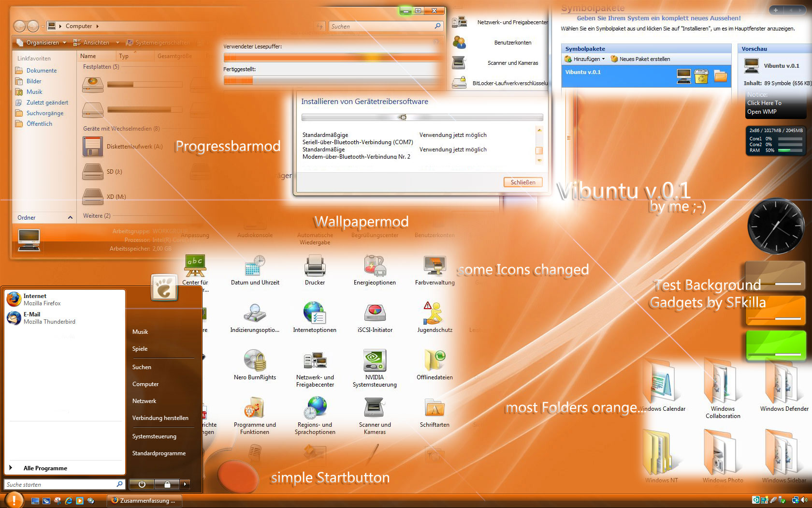Click the Festplatten (5) group header
Screen dimensions: 812x508
(x=101, y=67)
